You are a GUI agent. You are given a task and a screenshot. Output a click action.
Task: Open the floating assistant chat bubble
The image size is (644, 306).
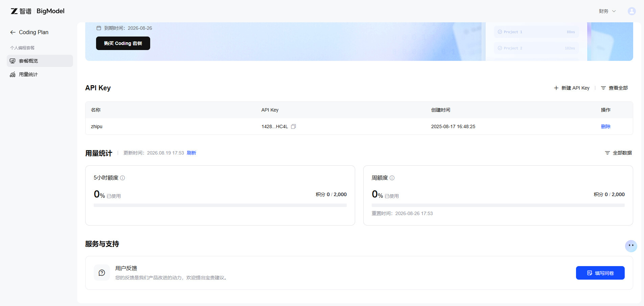tap(631, 246)
